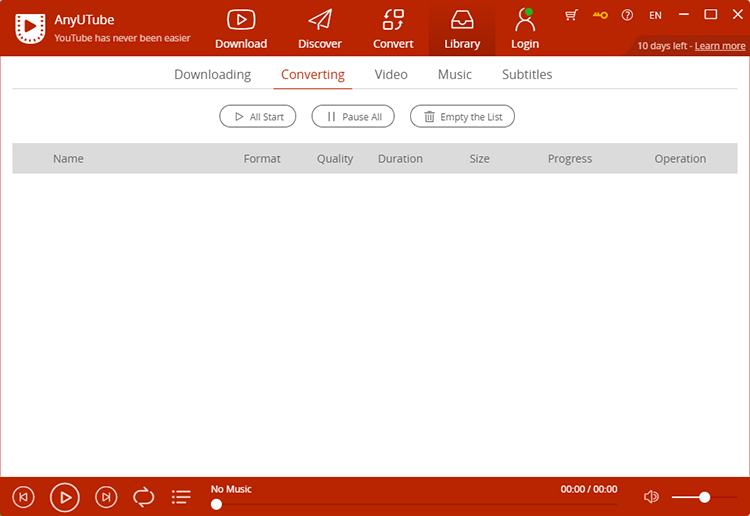
Task: Follow the Learn more link
Action: pos(720,46)
